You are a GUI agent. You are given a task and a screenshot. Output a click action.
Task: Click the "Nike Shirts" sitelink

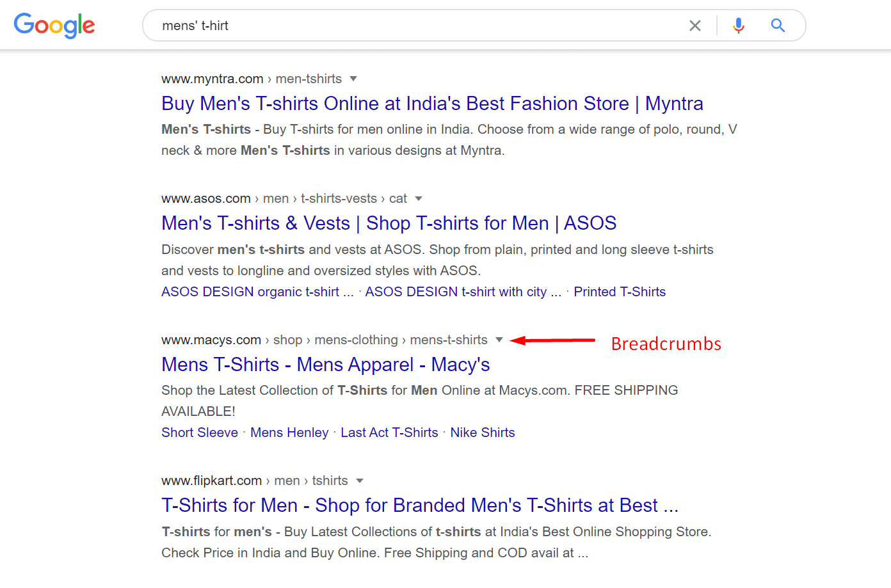(483, 433)
